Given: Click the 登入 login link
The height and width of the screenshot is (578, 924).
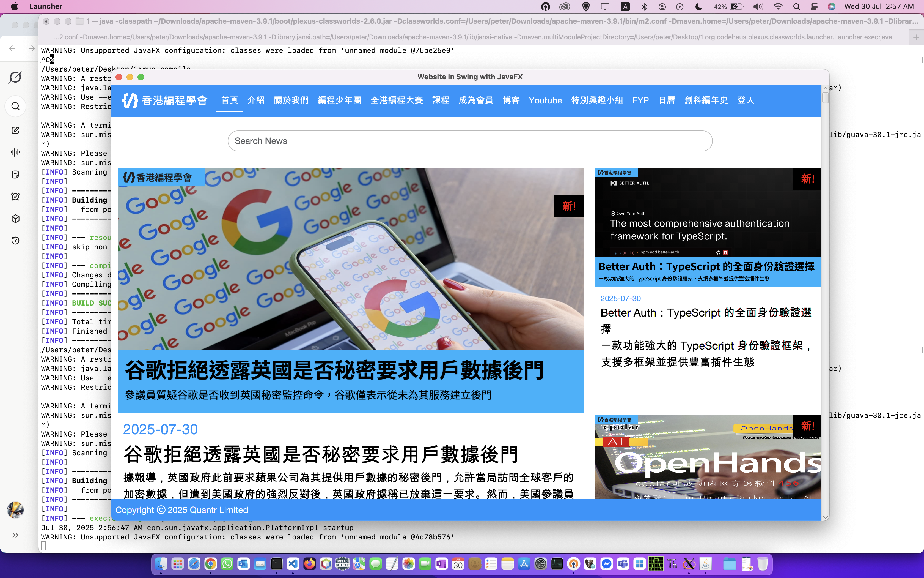Looking at the screenshot, I should (746, 100).
